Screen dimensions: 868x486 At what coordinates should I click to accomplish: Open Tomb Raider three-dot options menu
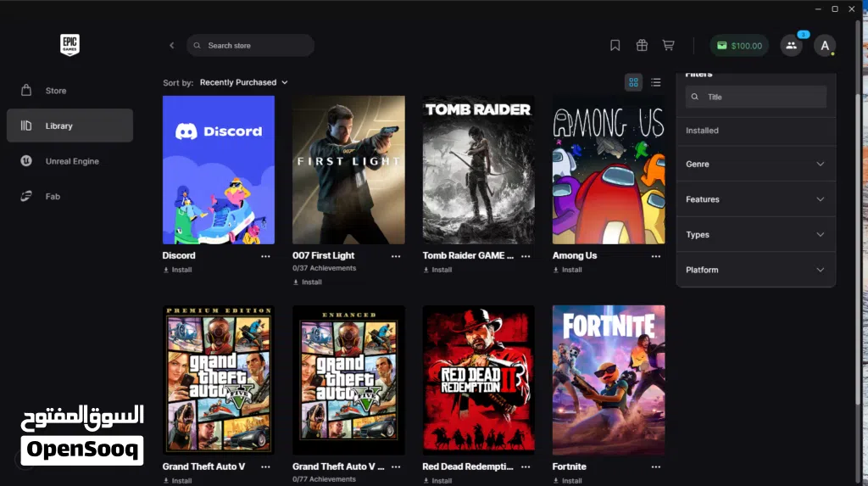pyautogui.click(x=526, y=256)
